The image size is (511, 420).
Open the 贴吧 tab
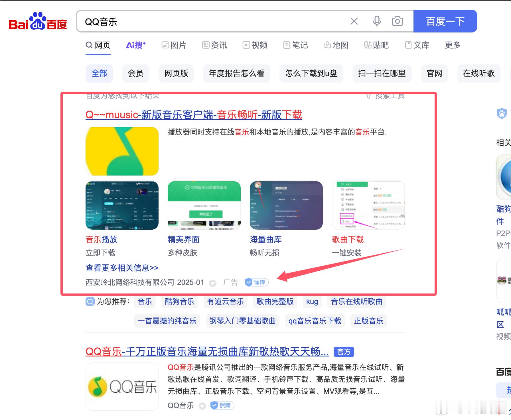tap(376, 45)
